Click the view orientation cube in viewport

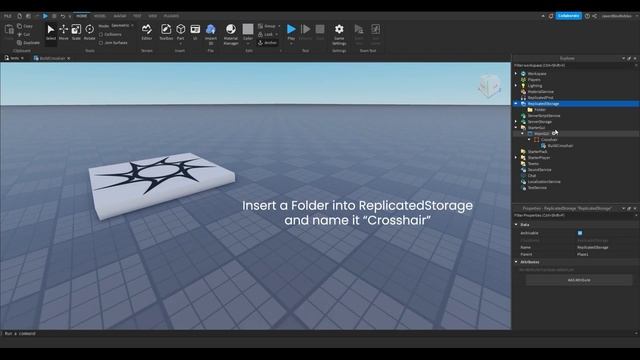click(489, 86)
